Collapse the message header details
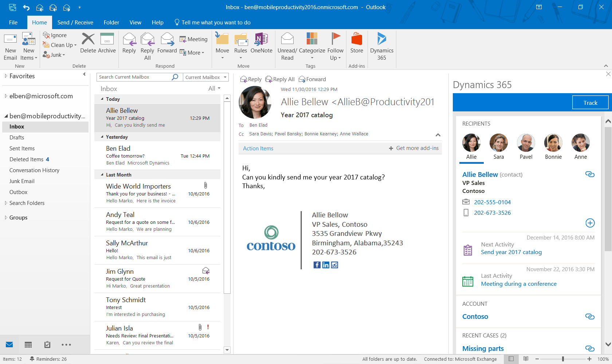Image resolution: width=612 pixels, height=364 pixels. coord(438,135)
